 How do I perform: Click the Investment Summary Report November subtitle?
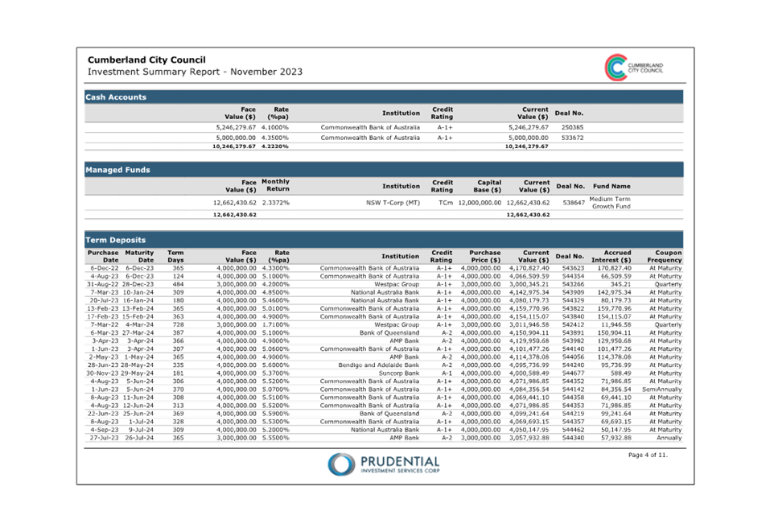pyautogui.click(x=195, y=72)
